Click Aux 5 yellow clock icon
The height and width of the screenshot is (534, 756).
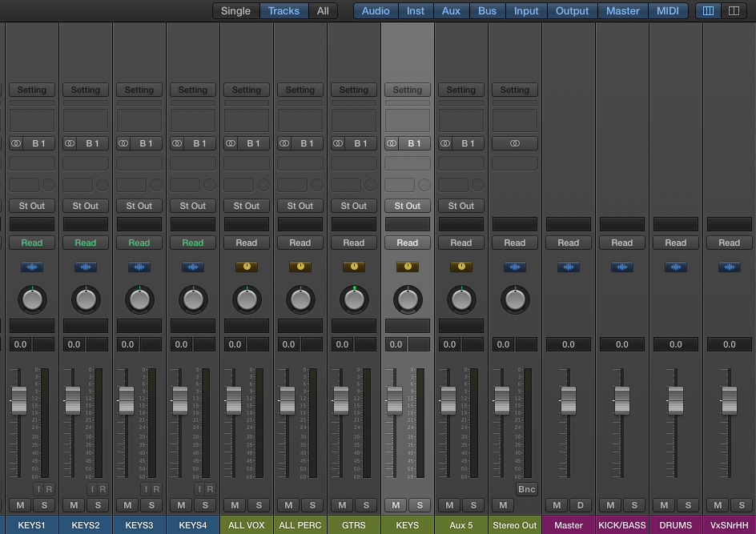coord(461,266)
